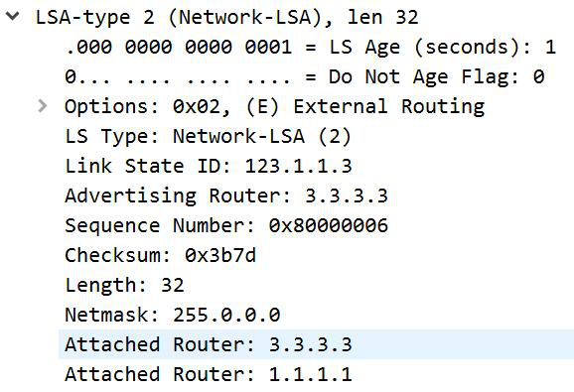Viewport: 574px width, 392px height.
Task: Collapse the LSA-type 2 Network-LSA tree node
Action: click(x=13, y=17)
